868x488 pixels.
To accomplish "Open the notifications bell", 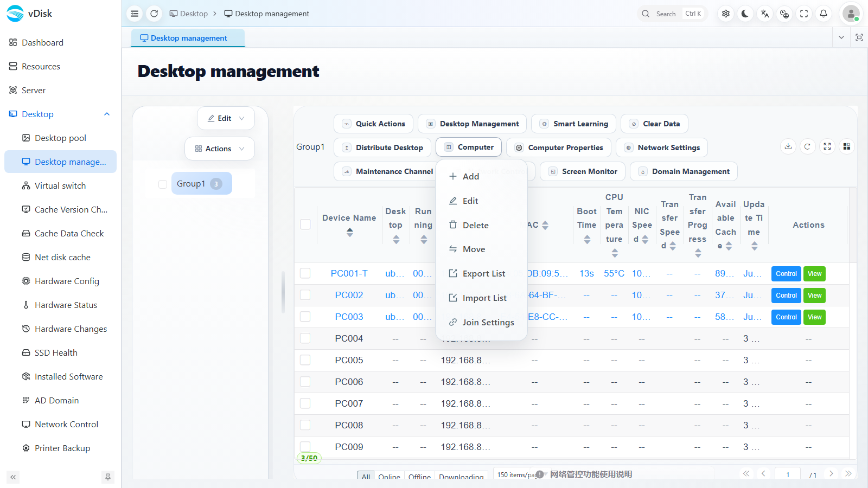I will (823, 14).
